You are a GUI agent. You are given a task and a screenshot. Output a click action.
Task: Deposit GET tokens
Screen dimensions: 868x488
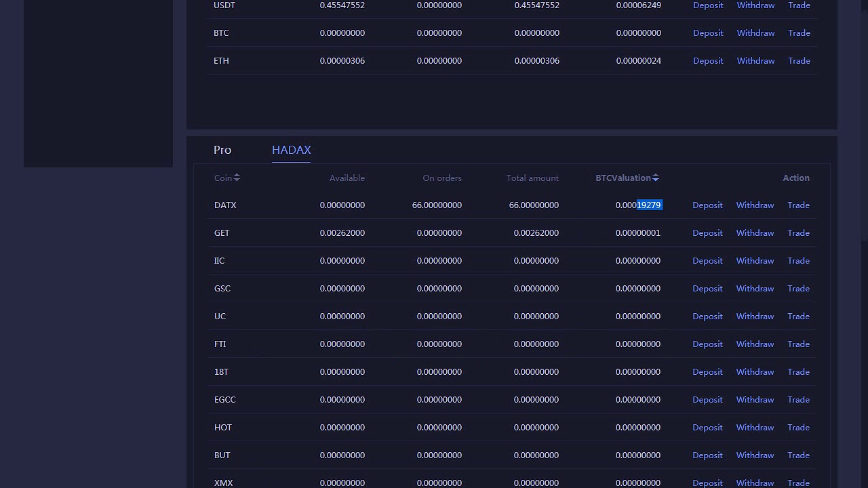click(707, 232)
